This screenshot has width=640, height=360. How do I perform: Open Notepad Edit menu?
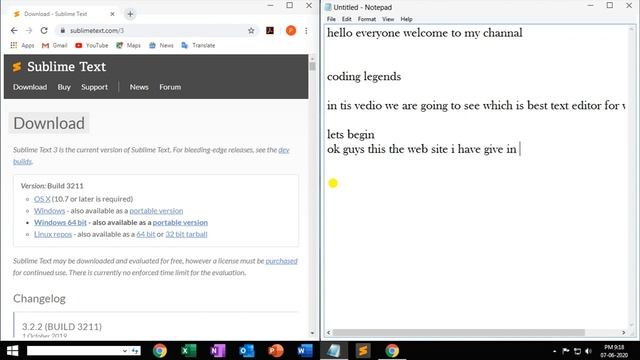[x=347, y=19]
